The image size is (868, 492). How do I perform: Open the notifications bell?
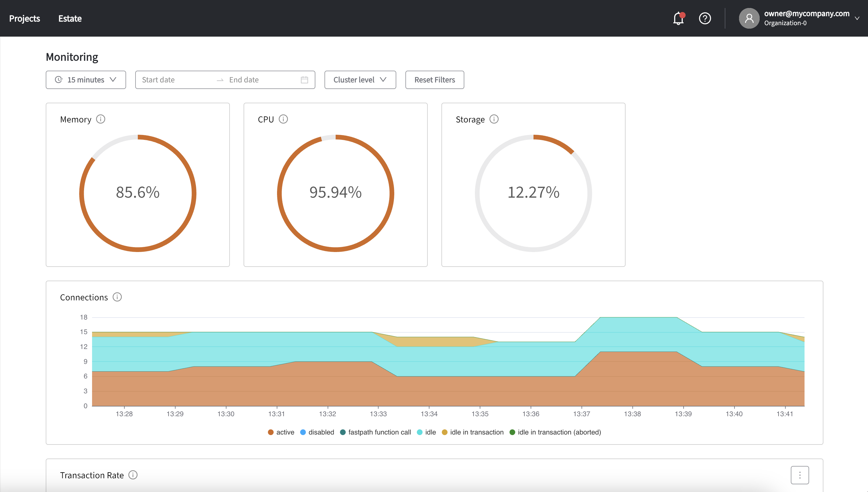[x=678, y=18]
